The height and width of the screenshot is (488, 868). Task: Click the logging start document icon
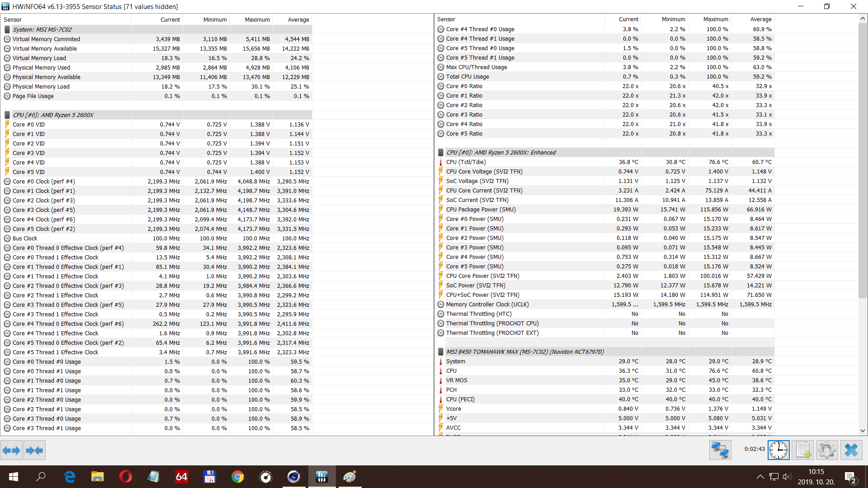803,450
